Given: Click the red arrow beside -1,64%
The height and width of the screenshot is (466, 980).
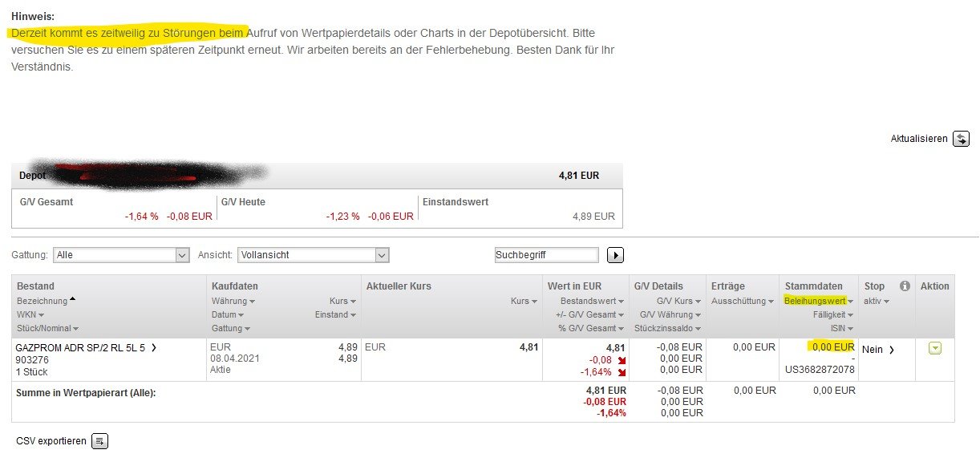Looking at the screenshot, I should pyautogui.click(x=621, y=372).
